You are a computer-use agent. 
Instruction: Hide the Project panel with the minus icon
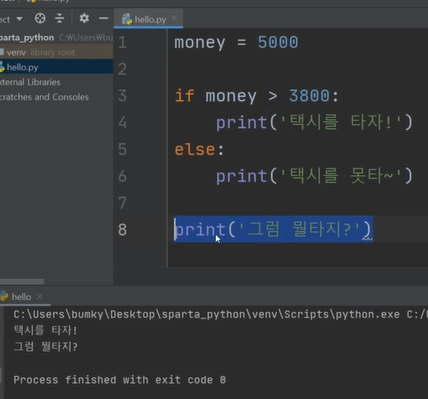[x=103, y=18]
